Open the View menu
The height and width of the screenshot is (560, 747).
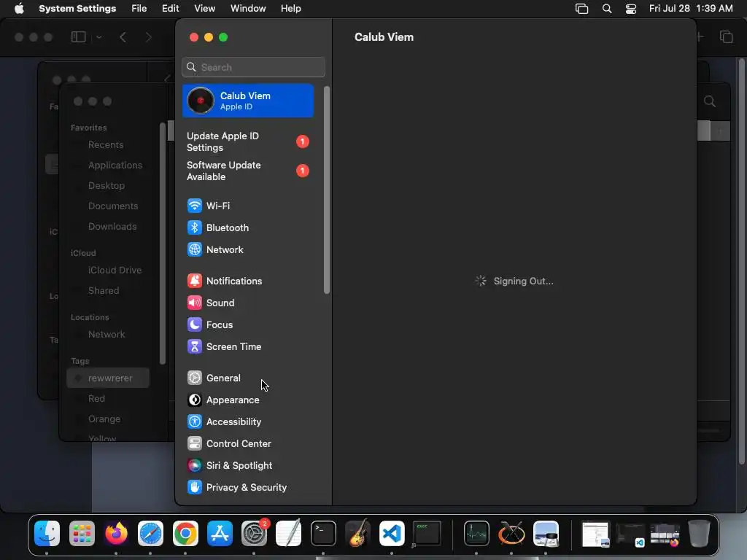pyautogui.click(x=205, y=9)
